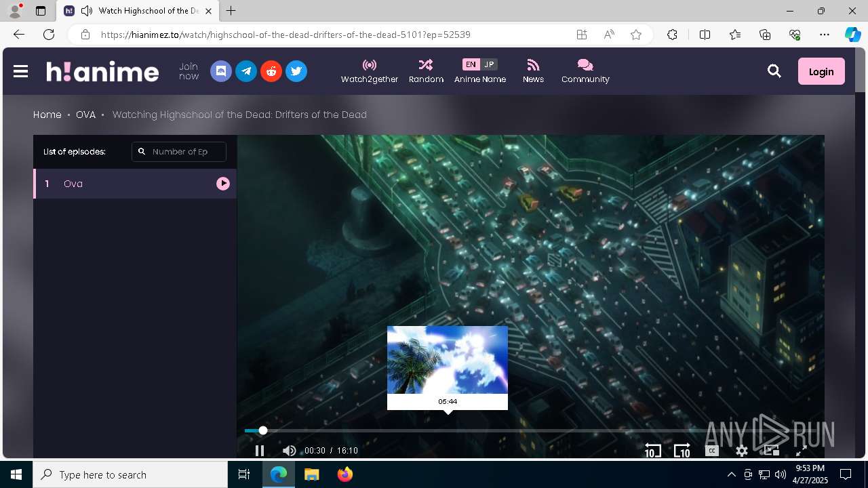Enable picture-in-picture mode
The height and width of the screenshot is (488, 868).
771,451
